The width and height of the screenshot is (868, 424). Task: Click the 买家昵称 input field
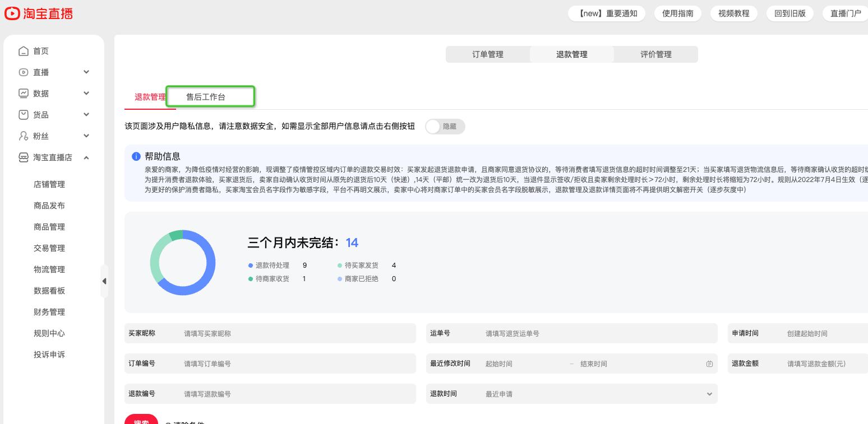(270, 333)
